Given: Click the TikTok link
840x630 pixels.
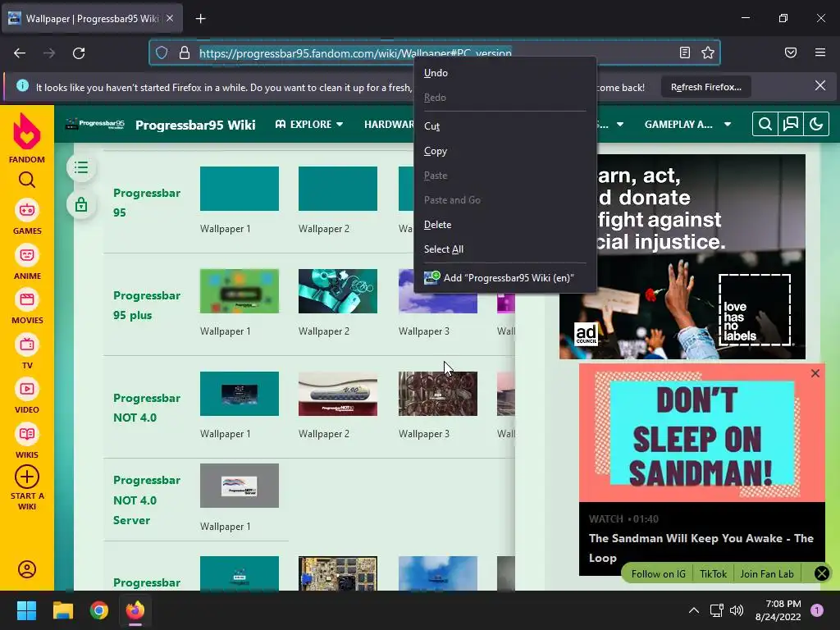Looking at the screenshot, I should (713, 573).
